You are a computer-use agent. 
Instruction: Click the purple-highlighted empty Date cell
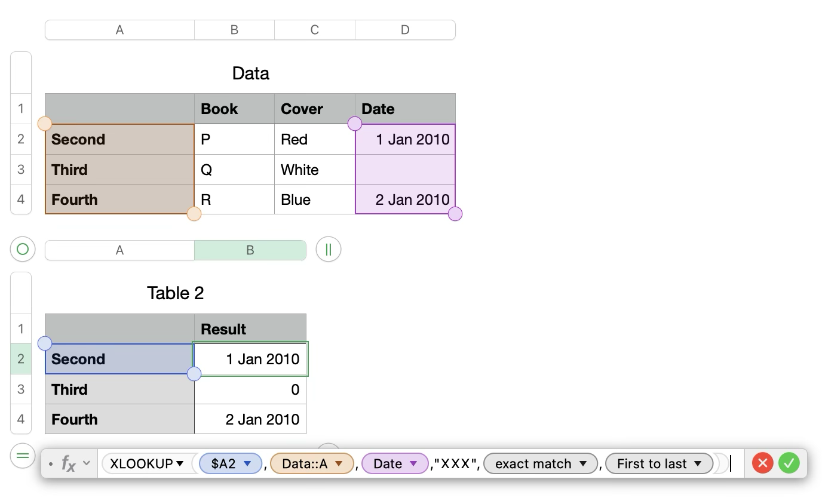coord(405,170)
